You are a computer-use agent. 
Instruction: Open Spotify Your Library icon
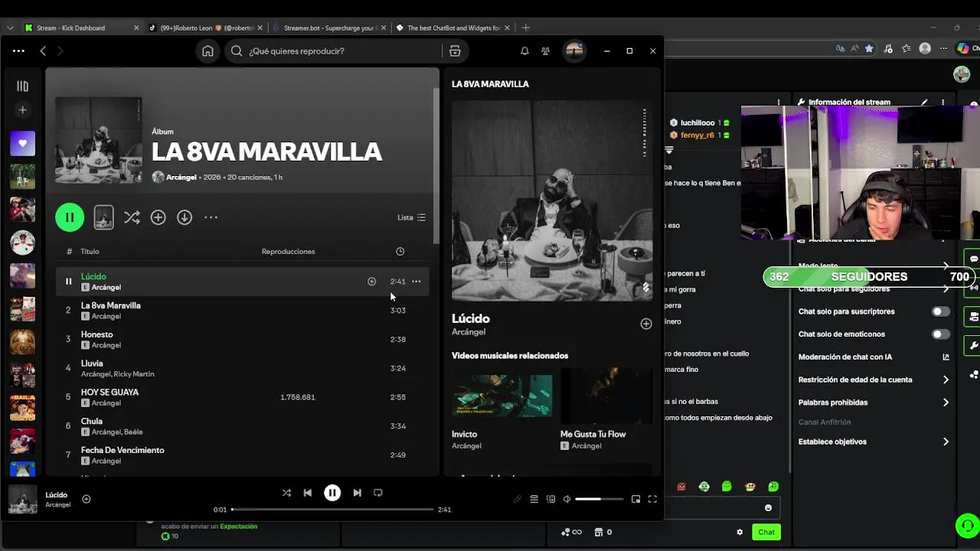point(22,86)
